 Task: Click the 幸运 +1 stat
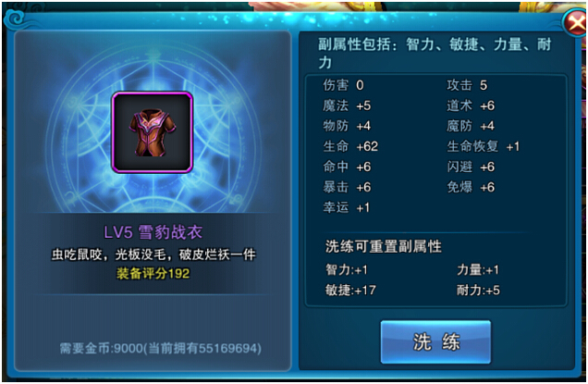coord(347,207)
